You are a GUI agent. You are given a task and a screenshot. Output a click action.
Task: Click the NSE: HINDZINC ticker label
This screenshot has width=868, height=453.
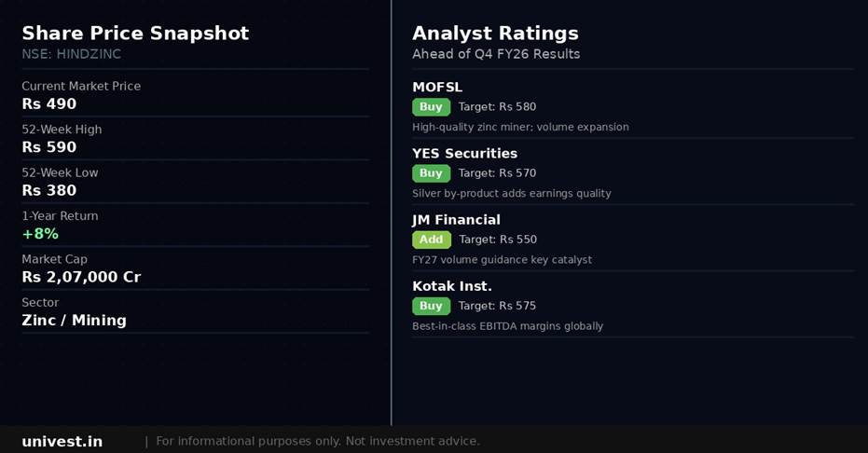[72, 54]
